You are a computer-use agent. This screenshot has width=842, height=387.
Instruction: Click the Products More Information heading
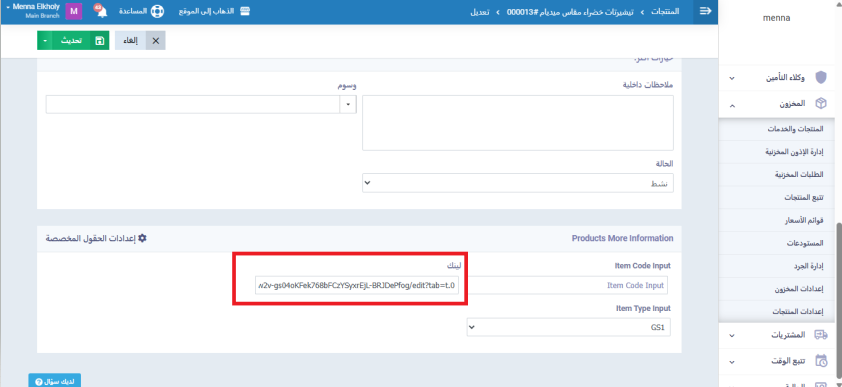622,238
